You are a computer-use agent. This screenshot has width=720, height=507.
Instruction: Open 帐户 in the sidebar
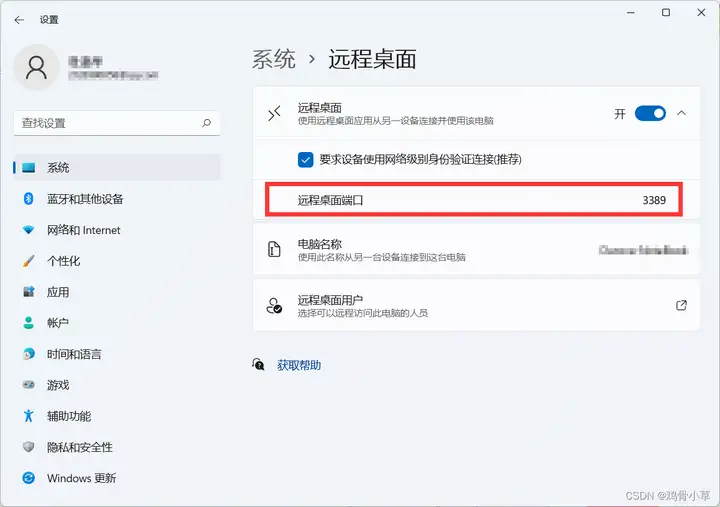(x=117, y=323)
